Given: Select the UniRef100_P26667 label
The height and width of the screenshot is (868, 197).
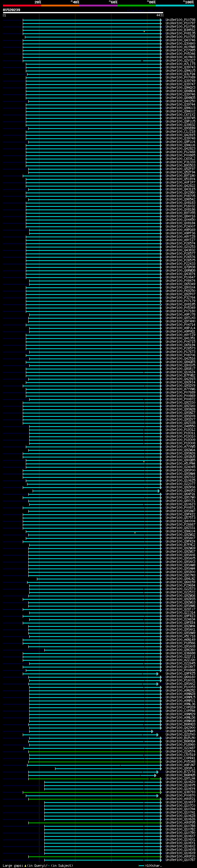Looking at the screenshot, I should click(x=180, y=524).
